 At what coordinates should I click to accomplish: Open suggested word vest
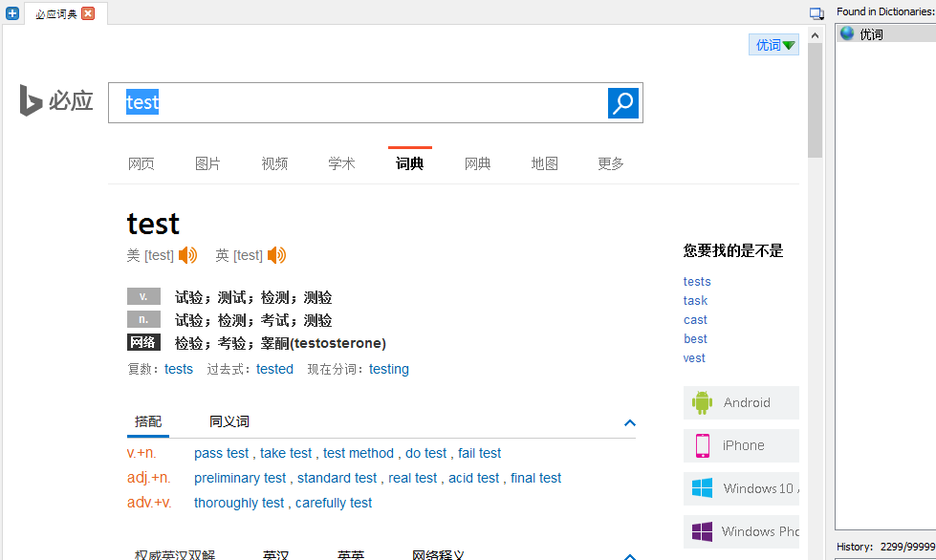tap(694, 357)
